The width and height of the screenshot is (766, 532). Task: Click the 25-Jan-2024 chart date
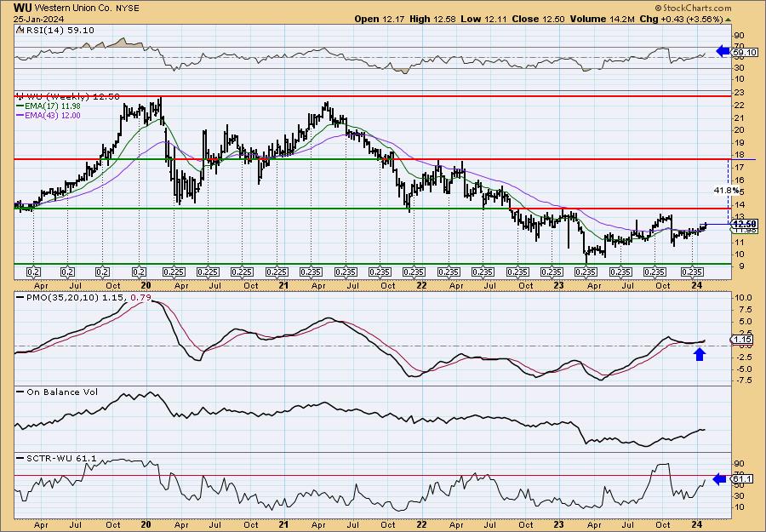[x=38, y=19]
